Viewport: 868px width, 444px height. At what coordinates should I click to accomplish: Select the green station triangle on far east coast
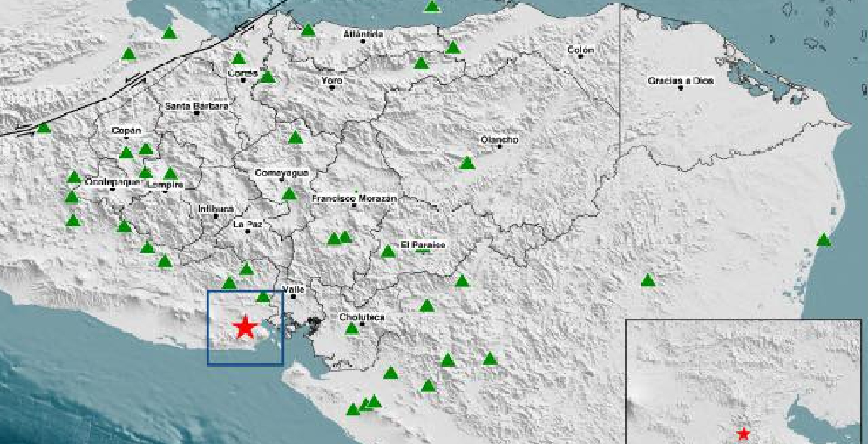[824, 240]
